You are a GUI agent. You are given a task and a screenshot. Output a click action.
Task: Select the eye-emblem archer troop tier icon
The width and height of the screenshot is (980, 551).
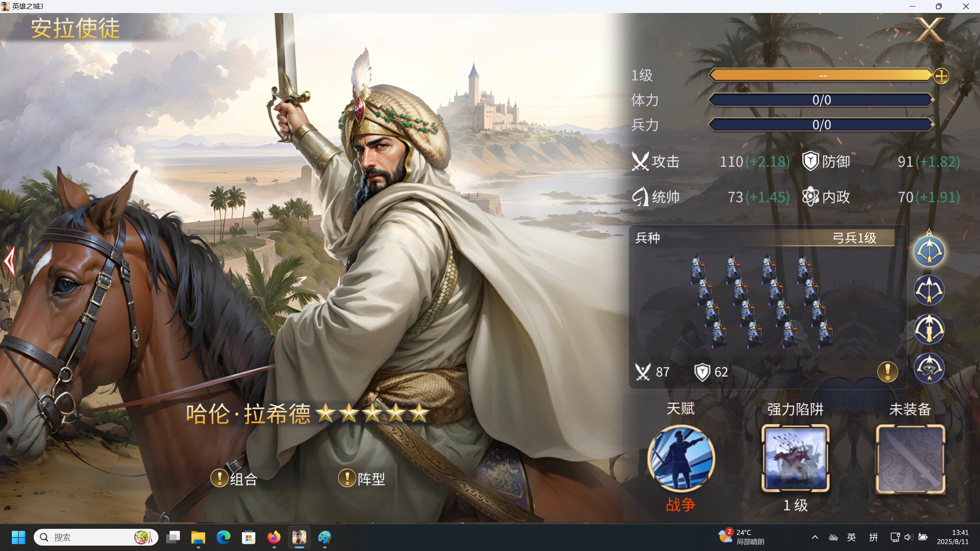pyautogui.click(x=929, y=368)
